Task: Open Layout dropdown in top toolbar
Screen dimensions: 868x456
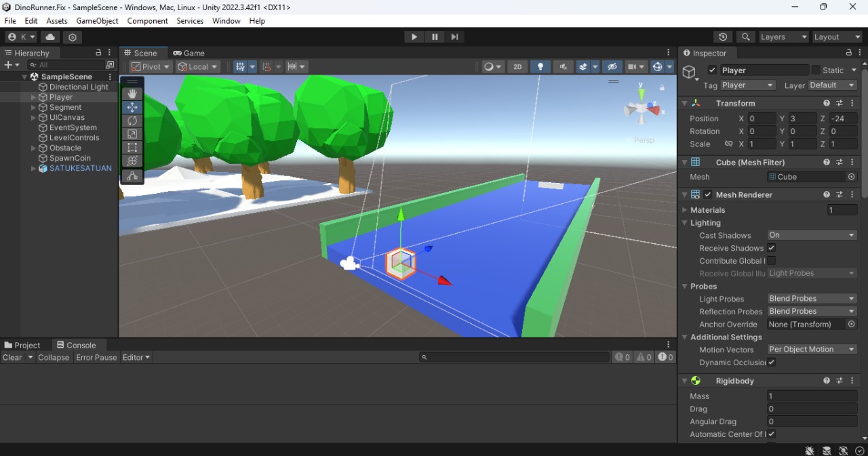Action: pos(837,37)
